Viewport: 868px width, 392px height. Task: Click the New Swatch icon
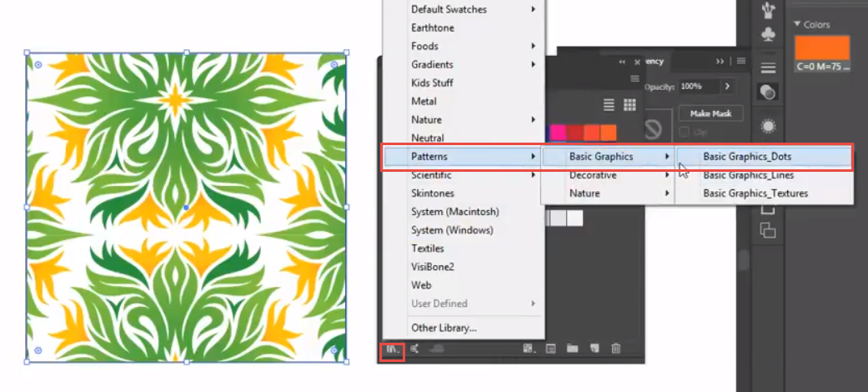pos(594,349)
